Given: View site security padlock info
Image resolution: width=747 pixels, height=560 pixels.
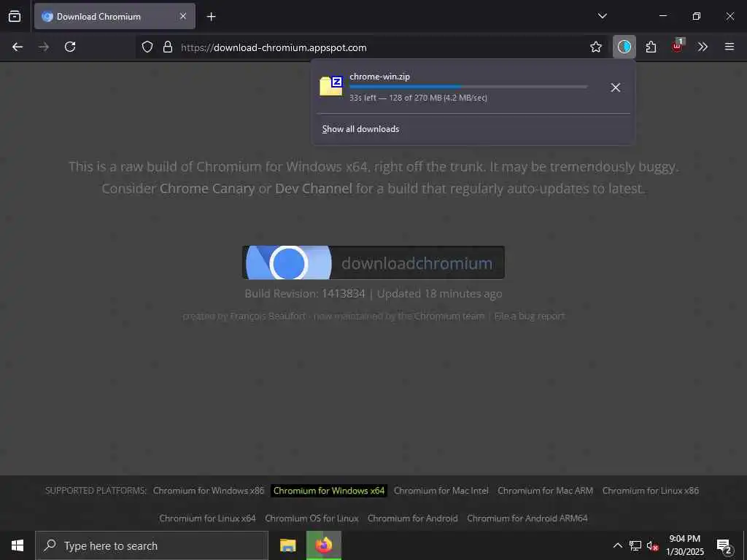Looking at the screenshot, I should tap(168, 47).
